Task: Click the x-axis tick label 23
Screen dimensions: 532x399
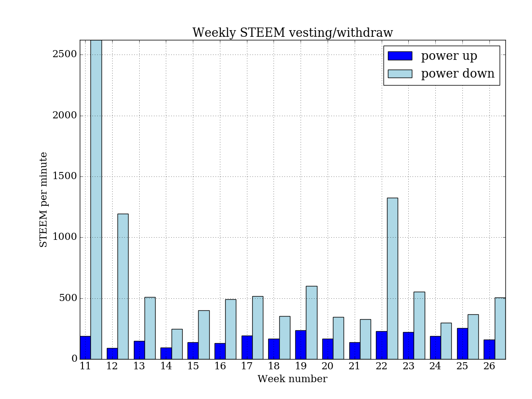Action: [408, 367]
